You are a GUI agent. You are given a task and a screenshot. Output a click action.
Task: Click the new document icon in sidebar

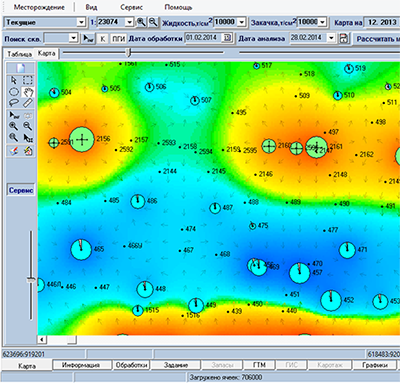tap(21, 68)
